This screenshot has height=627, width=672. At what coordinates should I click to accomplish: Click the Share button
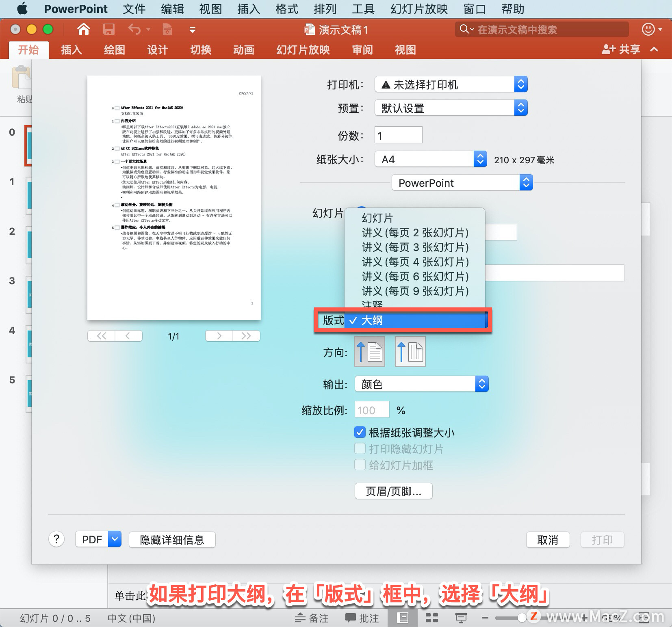[621, 50]
